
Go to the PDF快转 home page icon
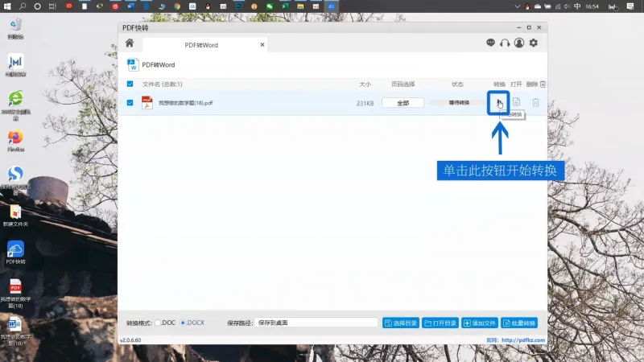[130, 43]
